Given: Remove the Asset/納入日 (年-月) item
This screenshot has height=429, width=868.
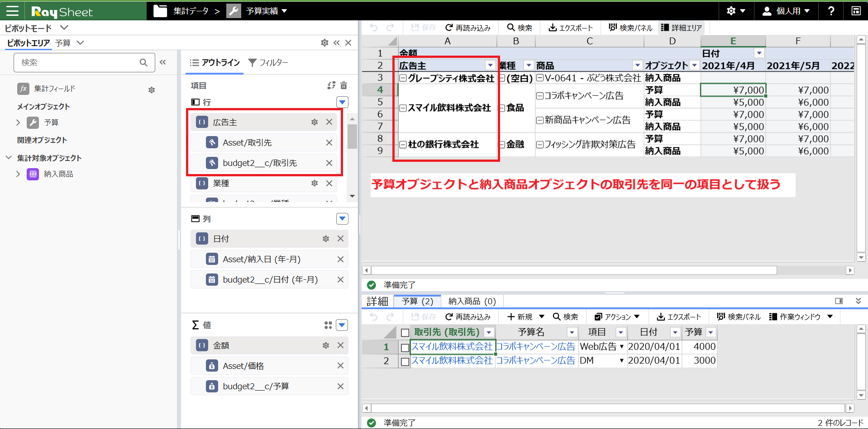Looking at the screenshot, I should tap(340, 259).
